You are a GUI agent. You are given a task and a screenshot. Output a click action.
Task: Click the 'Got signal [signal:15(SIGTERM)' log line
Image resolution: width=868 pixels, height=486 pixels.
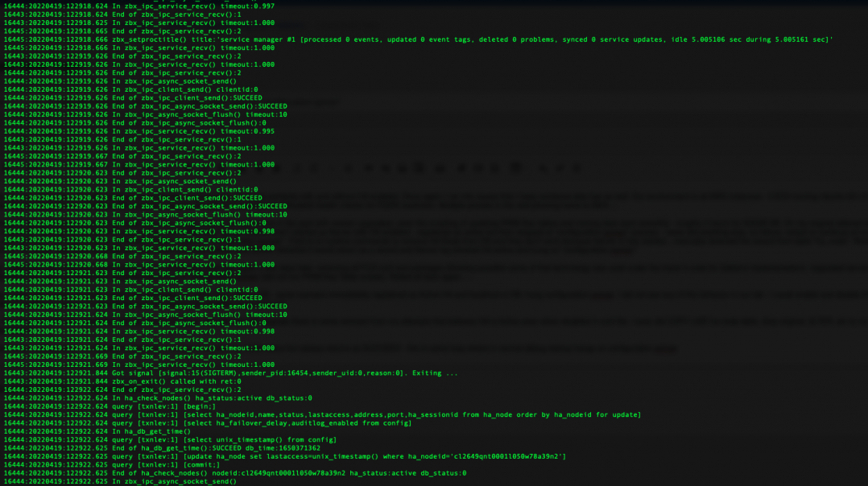click(231, 373)
